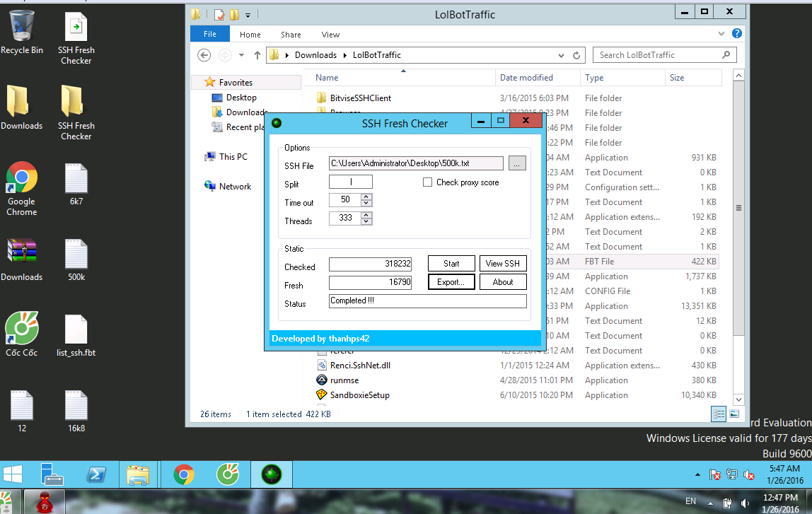Switch to the View ribbon tab
812x514 pixels.
tap(330, 35)
